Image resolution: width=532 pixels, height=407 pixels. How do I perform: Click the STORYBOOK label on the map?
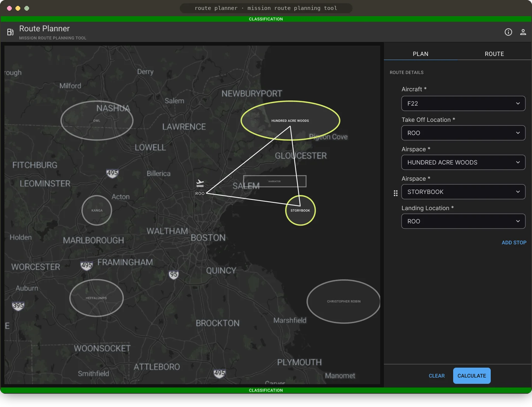[x=300, y=210]
